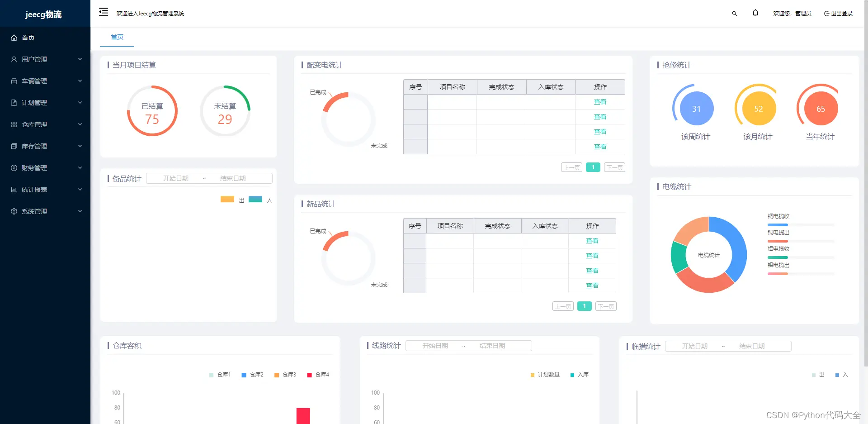Click the 欢迎您, 管理员 user label
The width and height of the screenshot is (868, 424).
pos(792,14)
